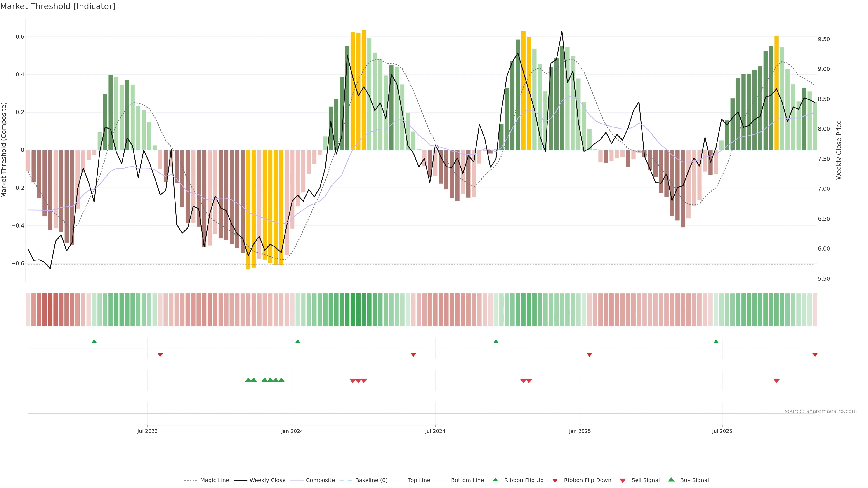Hide the Composite line via legend

pos(320,480)
